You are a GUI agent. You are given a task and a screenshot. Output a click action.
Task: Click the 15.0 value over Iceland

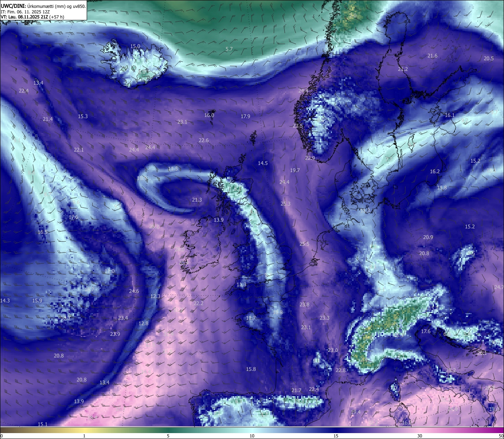click(135, 46)
